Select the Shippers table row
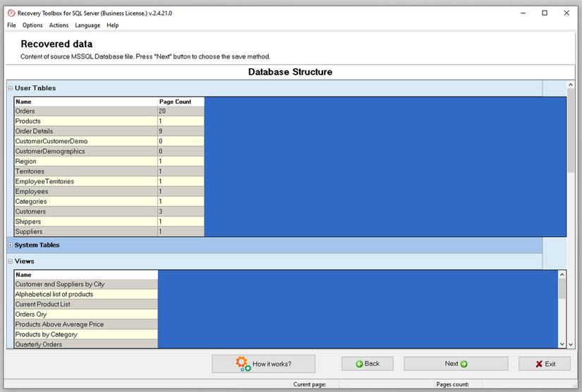 [x=109, y=221]
